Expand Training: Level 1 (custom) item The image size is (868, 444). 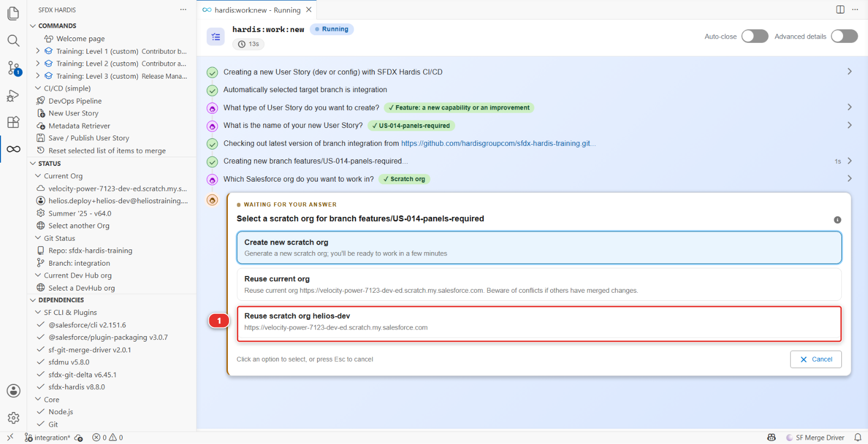37,51
